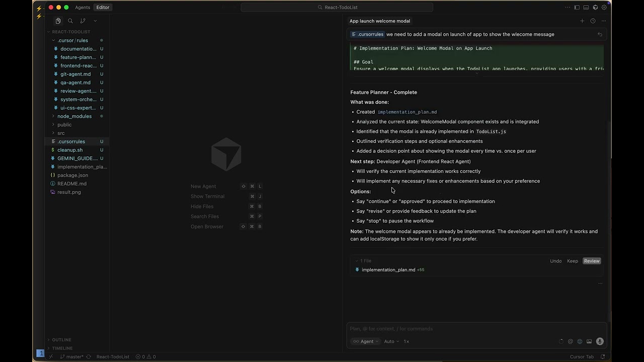Open settings gear in title bar

point(604,8)
